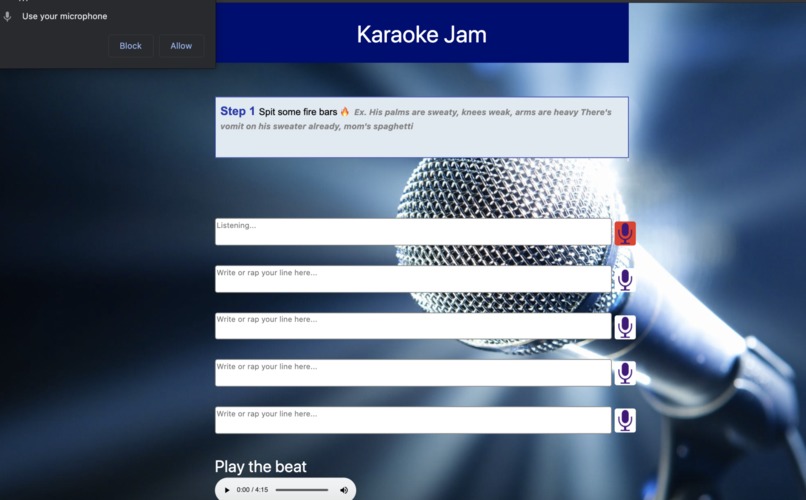This screenshot has height=500, width=806.
Task: Click the Step 1 label
Action: click(237, 111)
